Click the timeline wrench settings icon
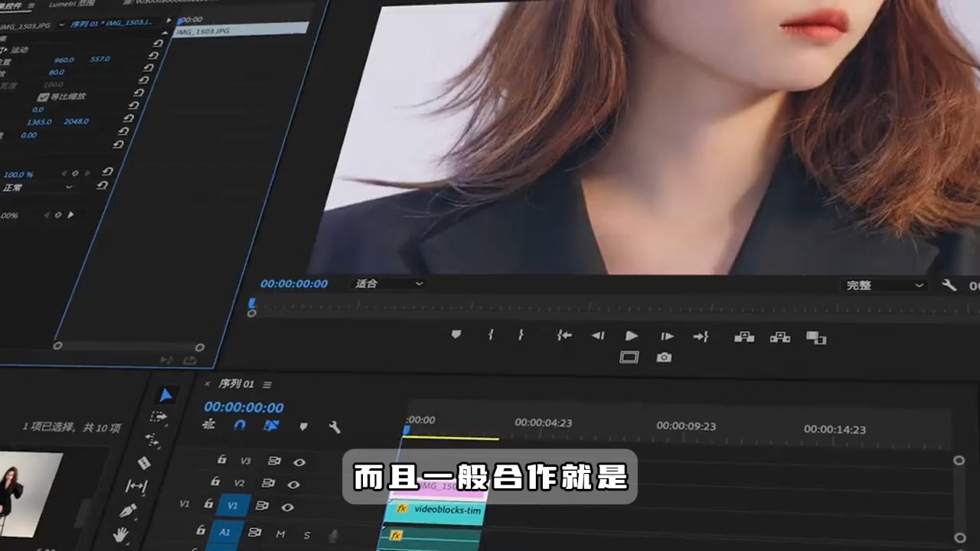This screenshot has width=980, height=551. pyautogui.click(x=335, y=427)
